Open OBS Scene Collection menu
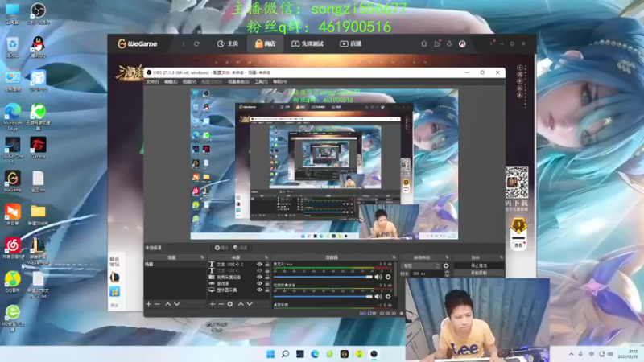 click(238, 82)
